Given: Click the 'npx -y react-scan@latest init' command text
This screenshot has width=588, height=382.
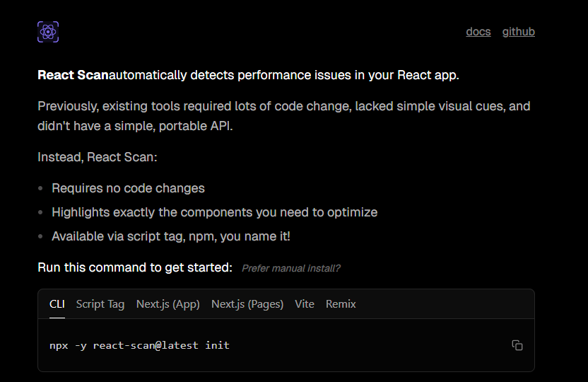Looking at the screenshot, I should pyautogui.click(x=139, y=345).
